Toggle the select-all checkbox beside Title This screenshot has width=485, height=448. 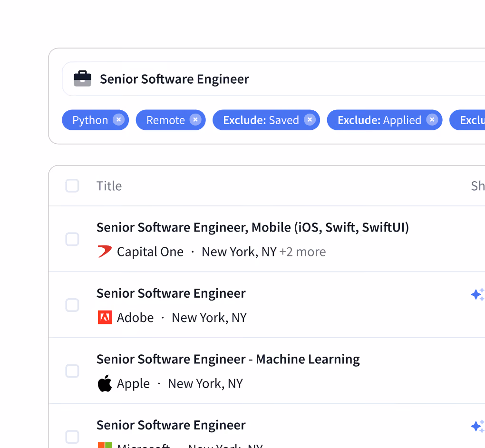(72, 185)
